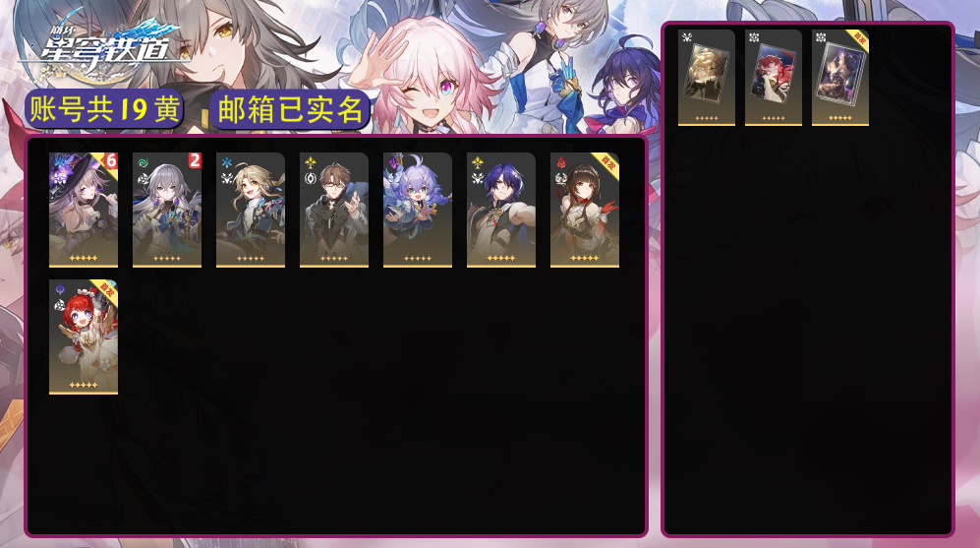
Task: Click the 账号共19黄 label button
Action: click(x=104, y=109)
